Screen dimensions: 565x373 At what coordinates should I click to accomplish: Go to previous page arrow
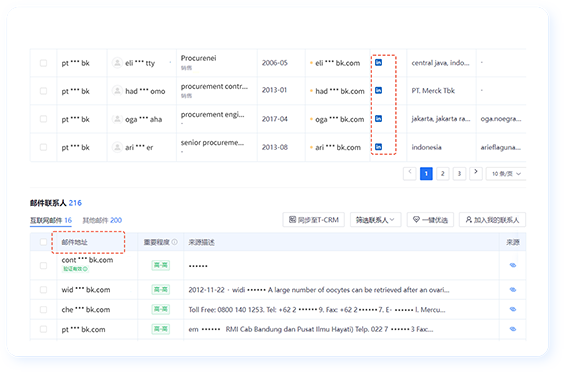coord(410,173)
